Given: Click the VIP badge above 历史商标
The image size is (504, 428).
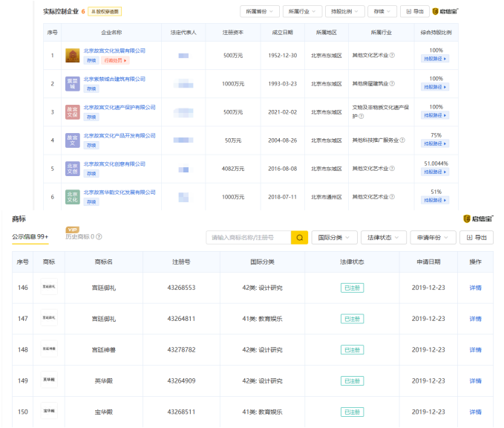Looking at the screenshot, I should pyautogui.click(x=73, y=230).
